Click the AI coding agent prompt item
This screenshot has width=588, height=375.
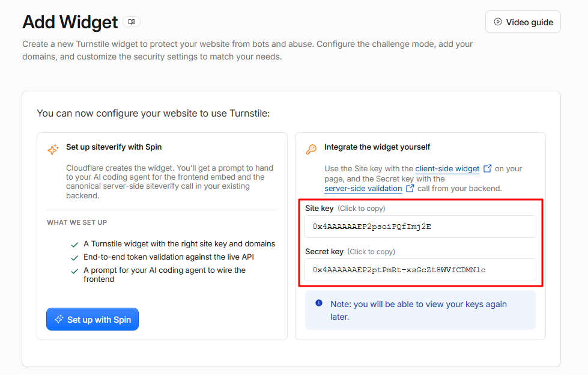point(158,275)
